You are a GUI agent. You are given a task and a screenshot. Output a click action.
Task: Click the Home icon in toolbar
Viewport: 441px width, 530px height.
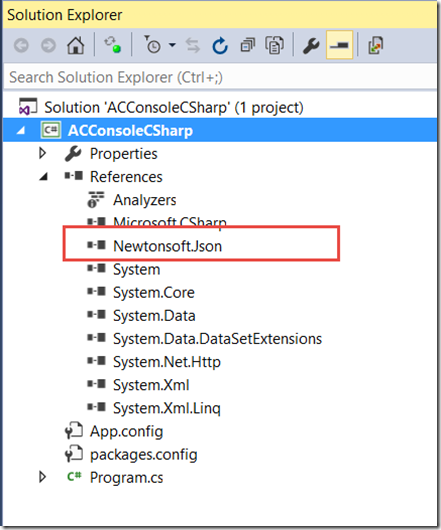[75, 45]
